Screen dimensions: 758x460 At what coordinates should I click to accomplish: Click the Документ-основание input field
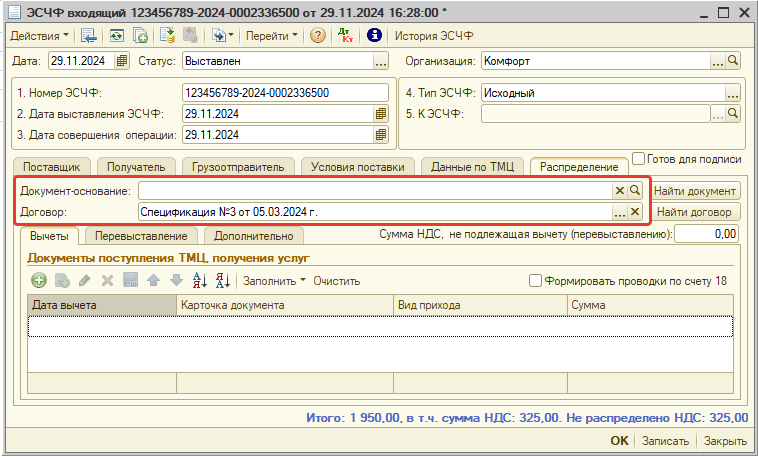pyautogui.click(x=375, y=191)
